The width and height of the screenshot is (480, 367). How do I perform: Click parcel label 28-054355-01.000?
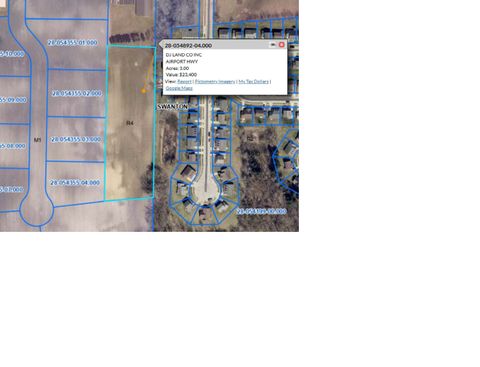click(x=72, y=43)
